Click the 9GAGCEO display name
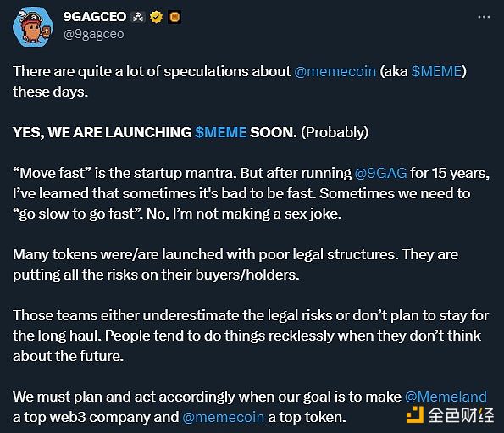Image resolution: width=504 pixels, height=433 pixels. [95, 17]
